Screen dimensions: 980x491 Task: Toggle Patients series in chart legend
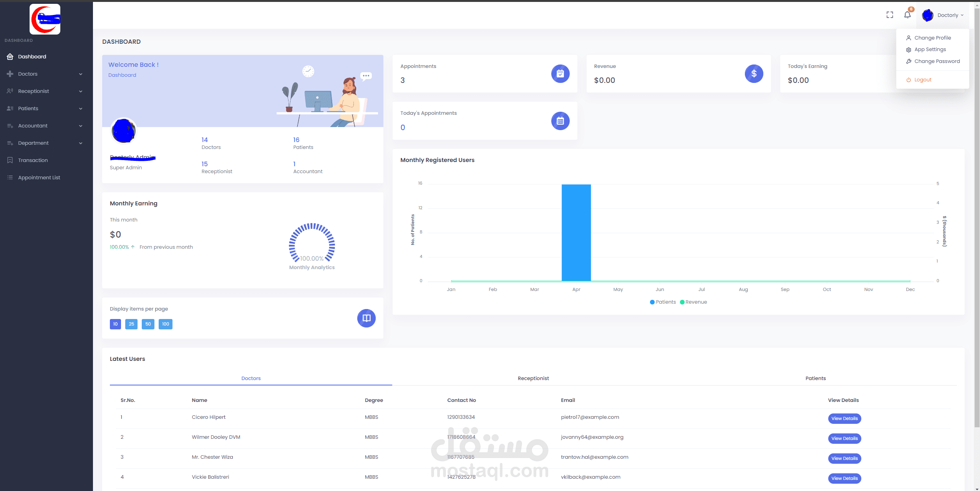click(x=663, y=302)
